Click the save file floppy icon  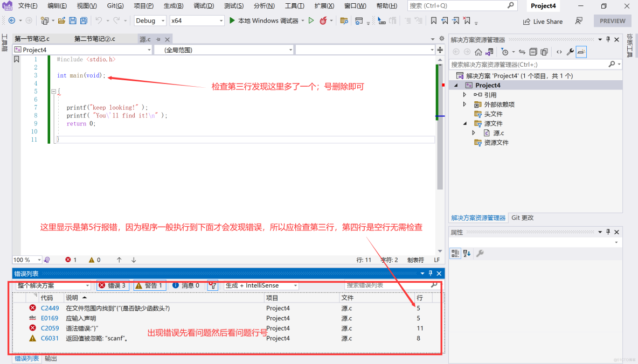tap(72, 20)
